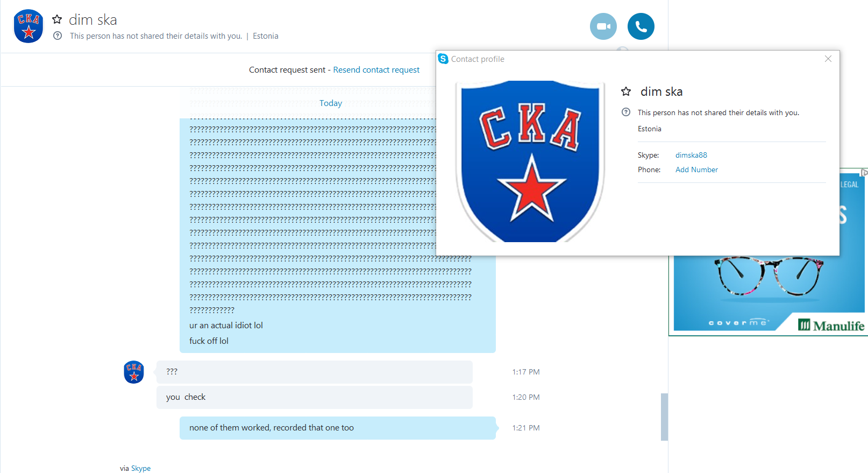Click the help icon beside header details notice
The width and height of the screenshot is (868, 473).
(58, 36)
